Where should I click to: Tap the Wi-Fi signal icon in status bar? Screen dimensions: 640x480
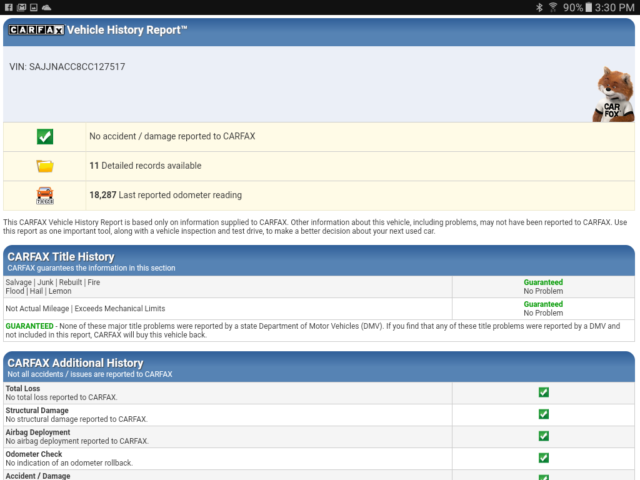point(553,7)
